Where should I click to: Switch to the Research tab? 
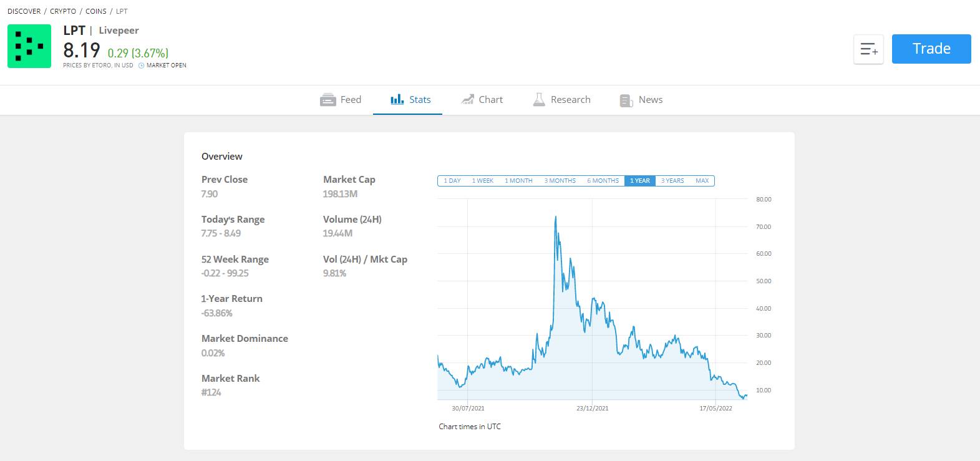(x=561, y=100)
